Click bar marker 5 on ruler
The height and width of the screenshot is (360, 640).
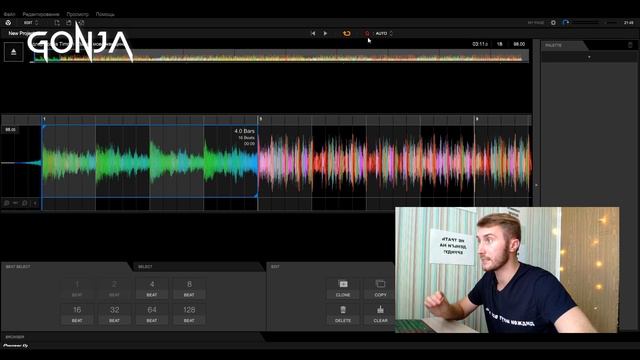260,119
